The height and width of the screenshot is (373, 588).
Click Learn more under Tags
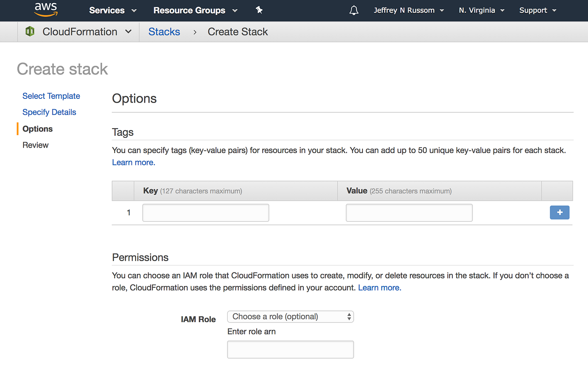[134, 162]
